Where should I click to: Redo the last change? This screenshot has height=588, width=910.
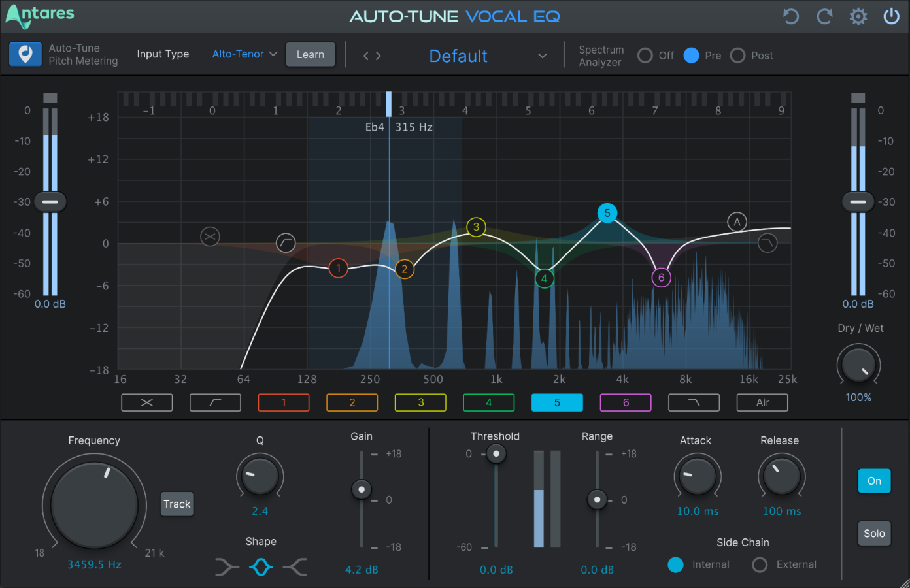pos(824,16)
